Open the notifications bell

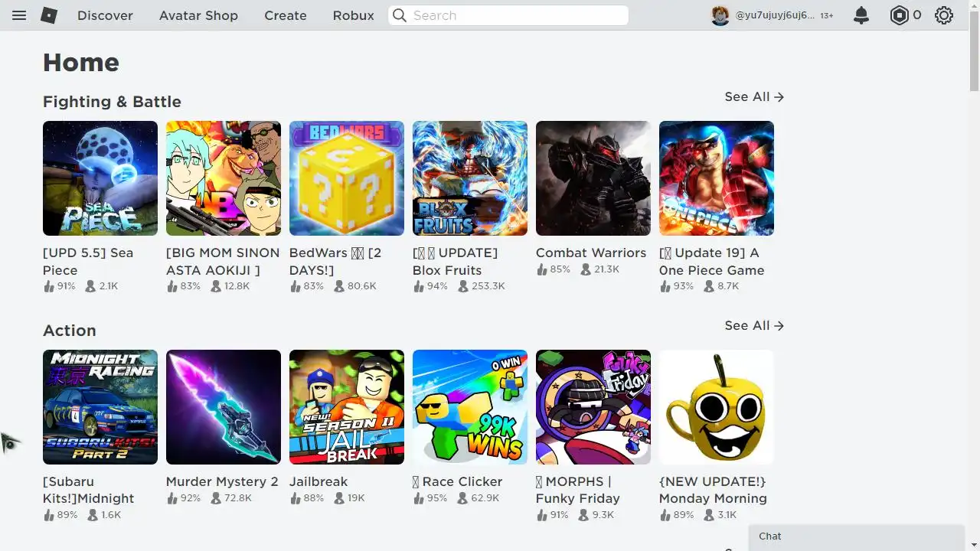tap(861, 15)
